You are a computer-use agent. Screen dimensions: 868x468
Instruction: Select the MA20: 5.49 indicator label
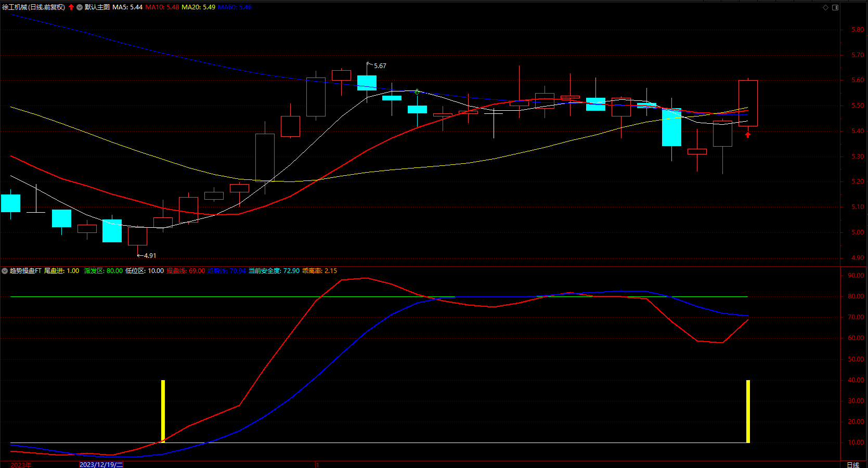pos(198,7)
